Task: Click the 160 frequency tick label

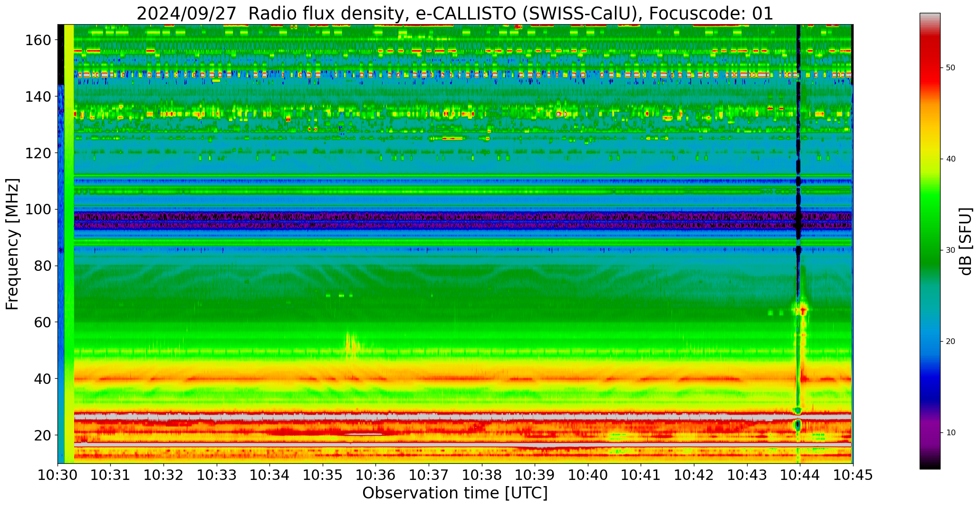Action: coord(38,40)
